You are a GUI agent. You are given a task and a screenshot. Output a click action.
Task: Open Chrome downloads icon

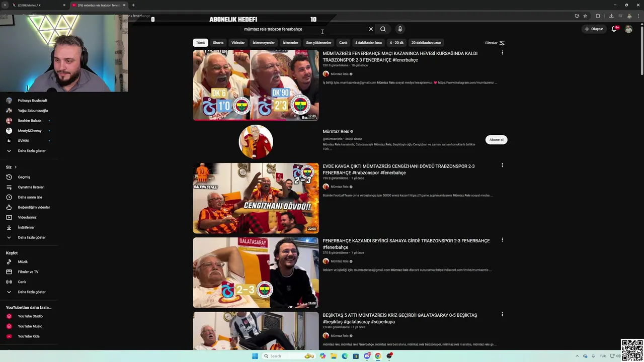(611, 16)
